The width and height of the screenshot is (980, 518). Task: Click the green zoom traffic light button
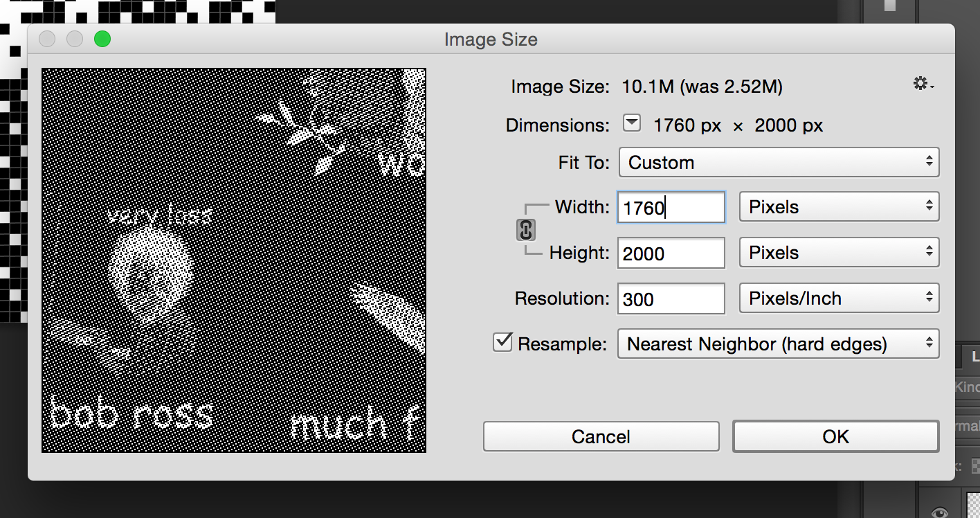102,39
